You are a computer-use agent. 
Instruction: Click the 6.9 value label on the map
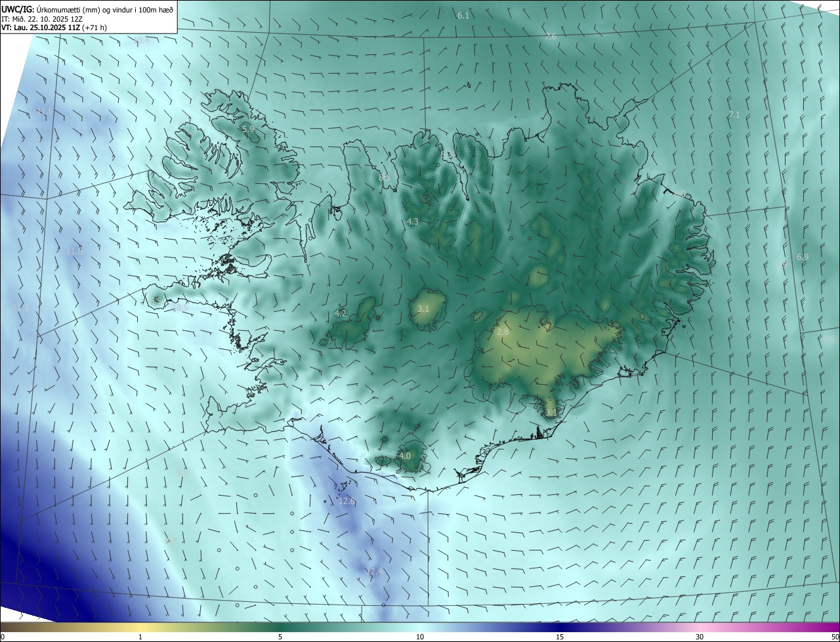[x=803, y=257]
